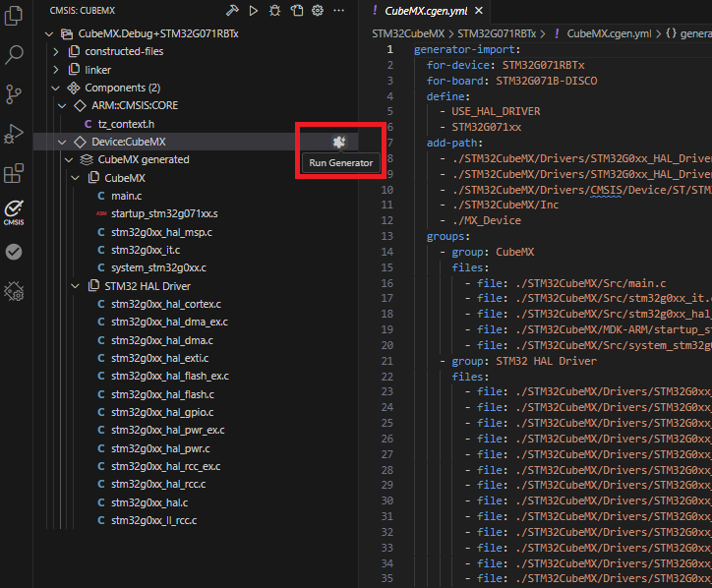Click the Run play icon in CMSIS header
The height and width of the screenshot is (588, 712).
point(254,11)
